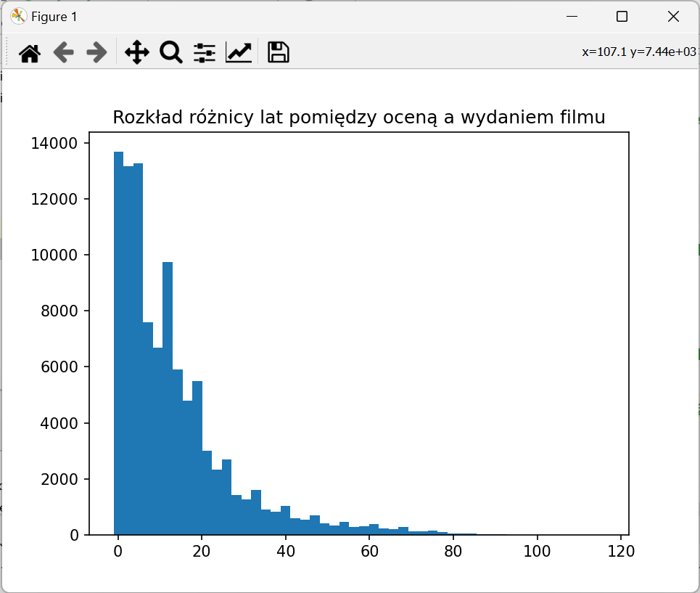Viewport: 700px width, 593px height.
Task: Click the matplotlib icon in the title bar
Action: [18, 16]
